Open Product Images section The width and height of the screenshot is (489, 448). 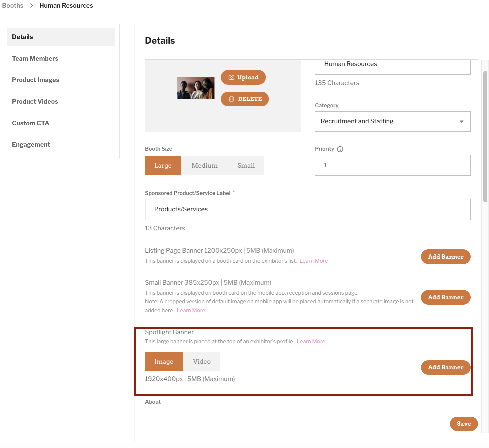36,80
